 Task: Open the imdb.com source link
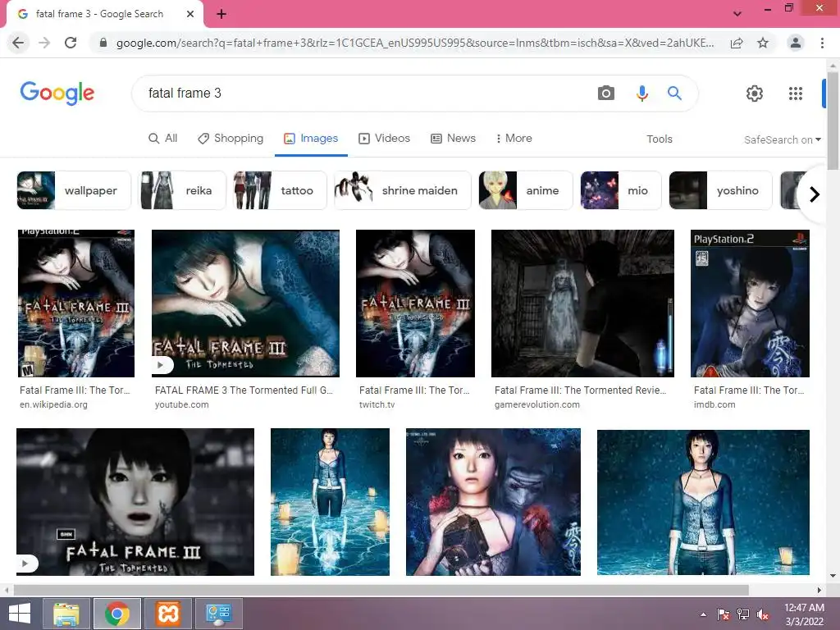[x=714, y=404]
